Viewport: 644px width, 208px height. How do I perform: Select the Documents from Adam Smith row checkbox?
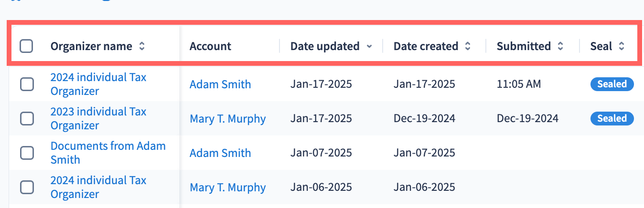click(x=27, y=153)
